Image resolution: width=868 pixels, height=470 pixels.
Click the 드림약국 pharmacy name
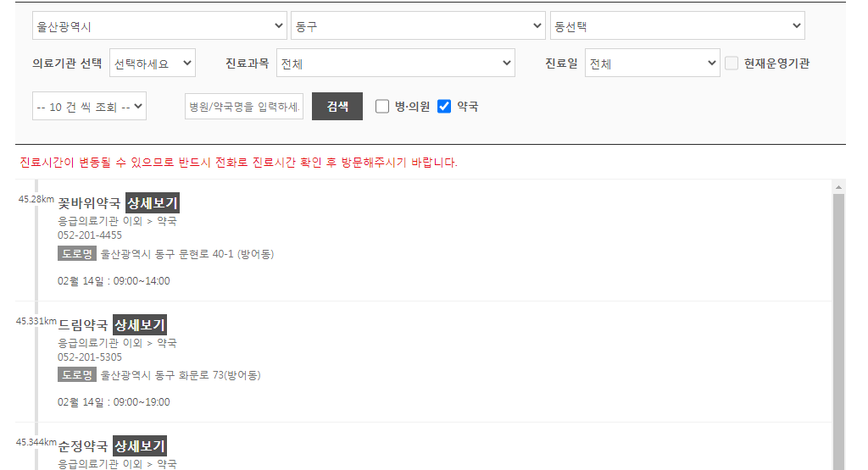[x=83, y=325]
